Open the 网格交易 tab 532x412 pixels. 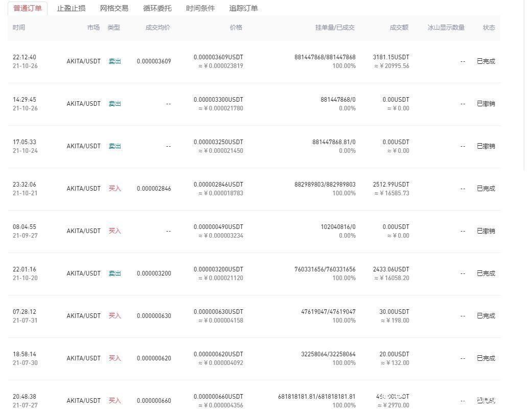coord(114,8)
